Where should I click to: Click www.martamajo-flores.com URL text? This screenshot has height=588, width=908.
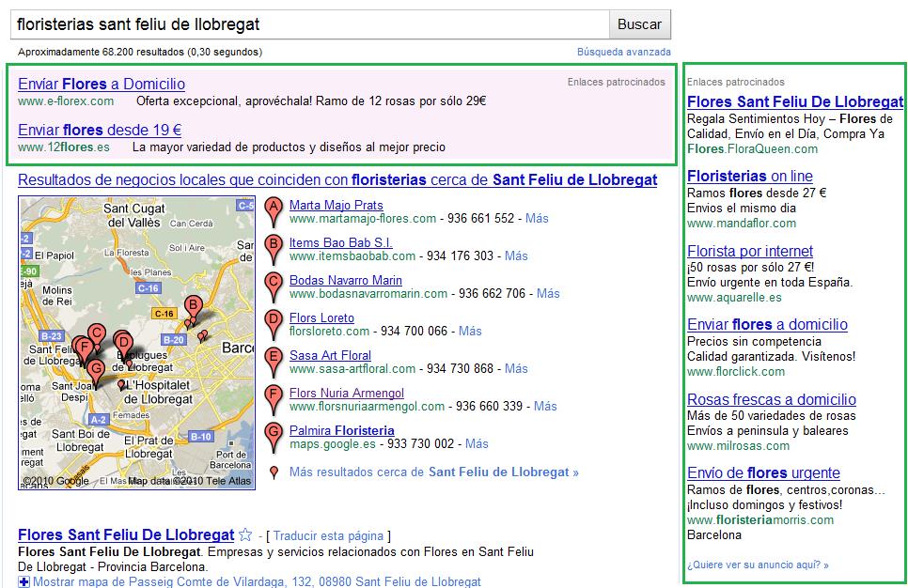pos(363,218)
